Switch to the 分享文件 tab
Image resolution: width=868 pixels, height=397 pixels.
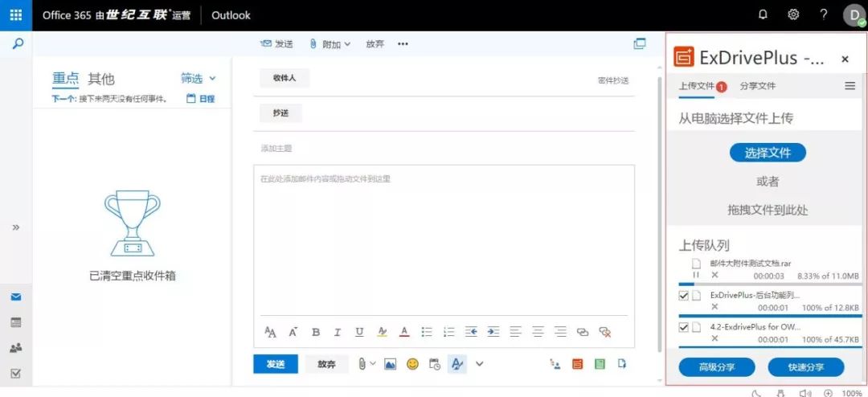(x=757, y=86)
